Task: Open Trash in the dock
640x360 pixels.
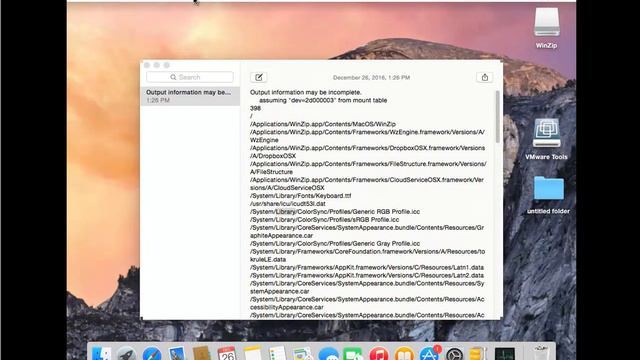Action: pos(541,353)
